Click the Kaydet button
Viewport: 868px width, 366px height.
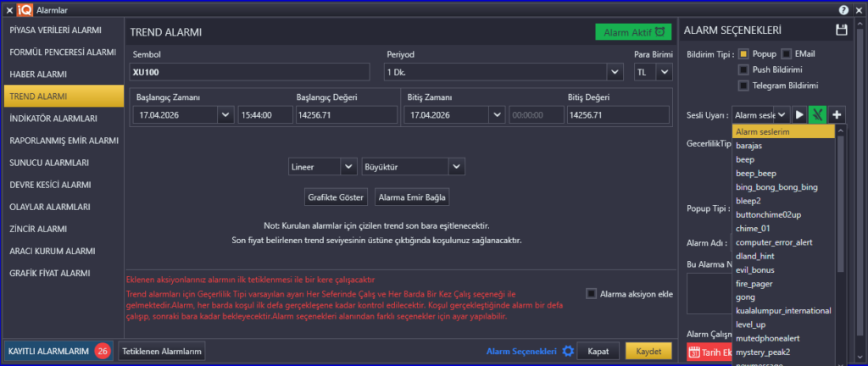pyautogui.click(x=648, y=351)
